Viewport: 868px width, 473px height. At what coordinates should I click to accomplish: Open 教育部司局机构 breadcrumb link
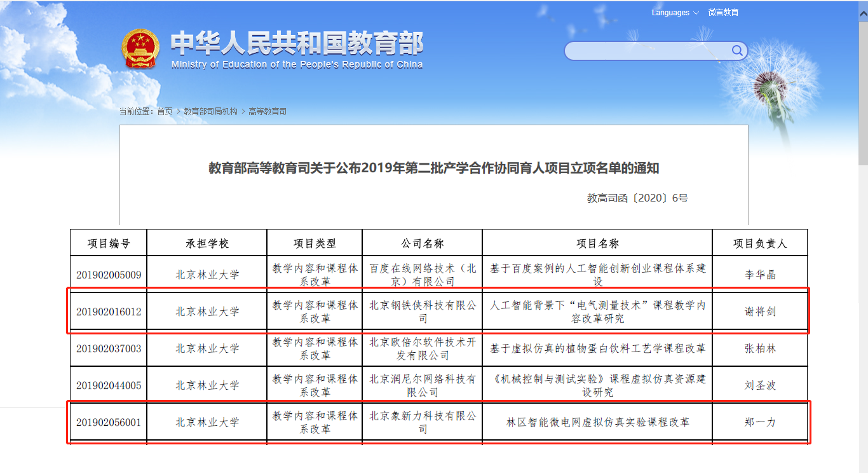(210, 111)
